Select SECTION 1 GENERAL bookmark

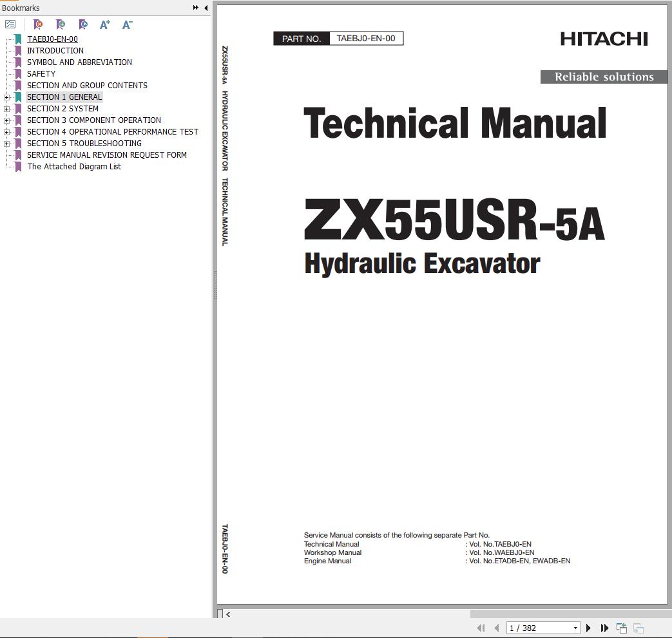tap(64, 97)
